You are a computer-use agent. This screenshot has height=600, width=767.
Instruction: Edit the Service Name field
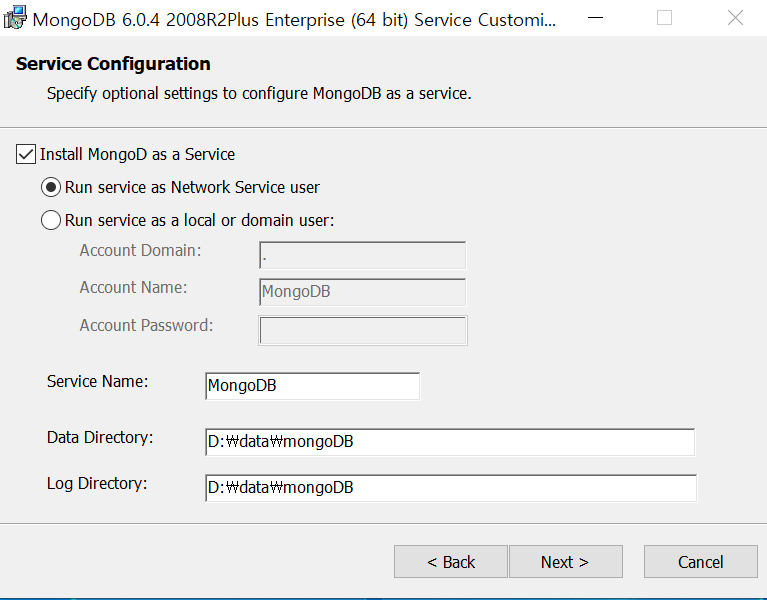[313, 386]
